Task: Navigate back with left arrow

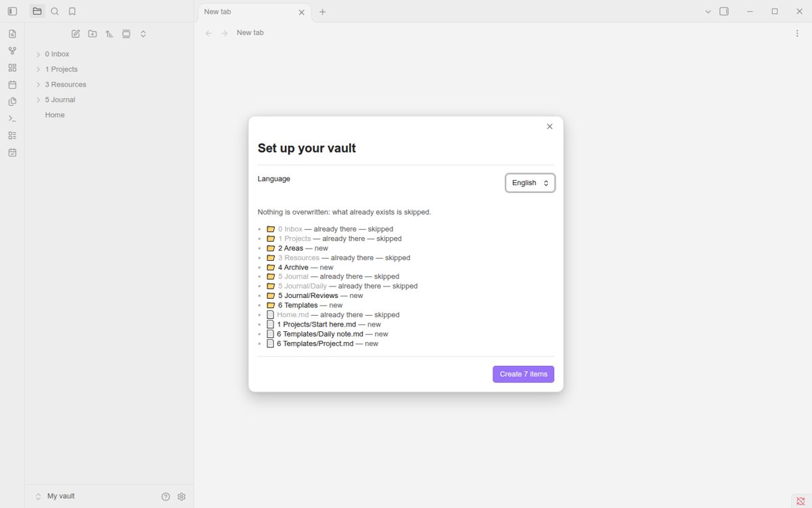Action: click(208, 33)
